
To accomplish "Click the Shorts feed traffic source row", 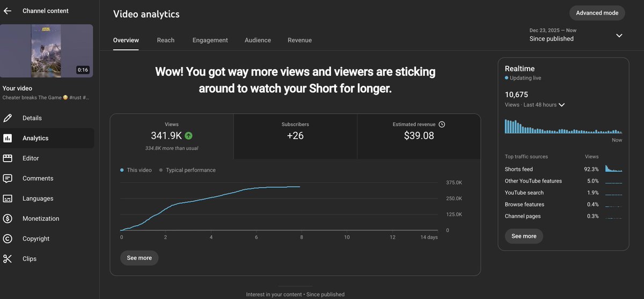I will point(563,169).
